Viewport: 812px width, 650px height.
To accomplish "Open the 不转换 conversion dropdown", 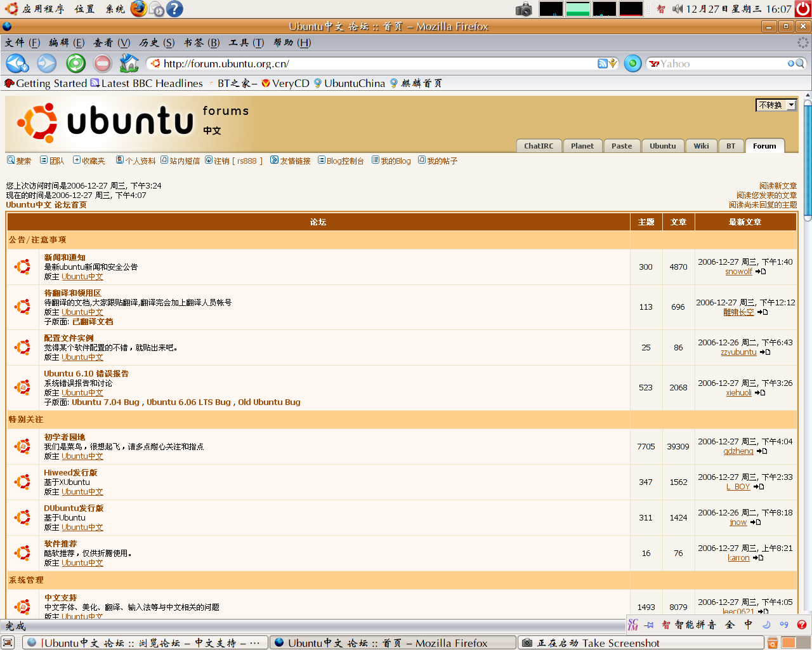I will click(776, 105).
